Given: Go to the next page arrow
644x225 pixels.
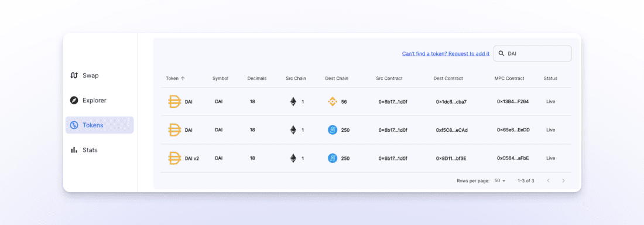Looking at the screenshot, I should [563, 180].
